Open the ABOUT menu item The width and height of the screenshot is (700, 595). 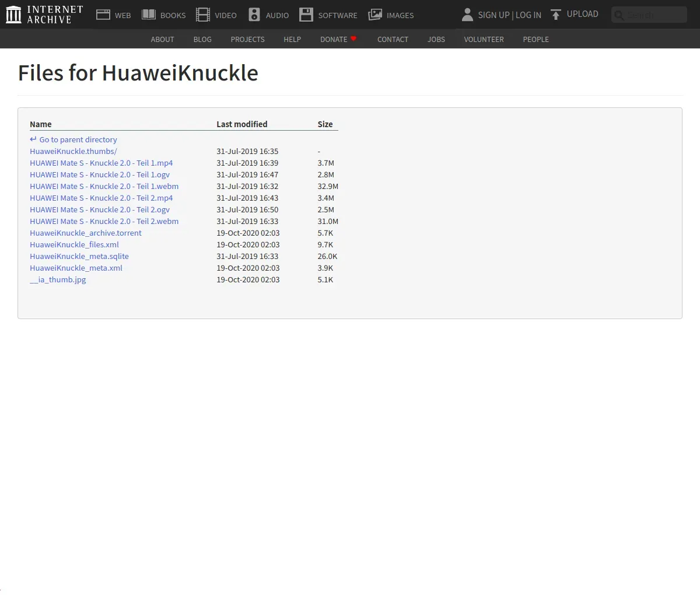tap(162, 39)
